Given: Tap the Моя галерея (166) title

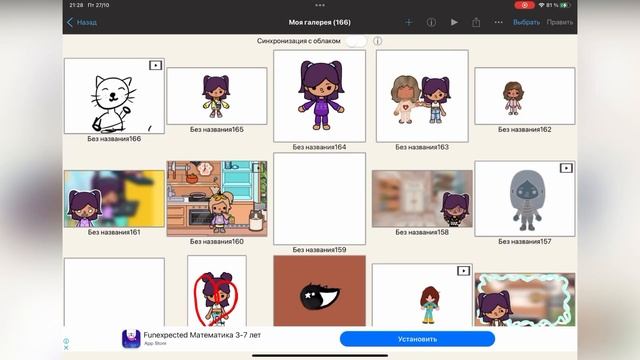Looking at the screenshot, I should pyautogui.click(x=320, y=22).
